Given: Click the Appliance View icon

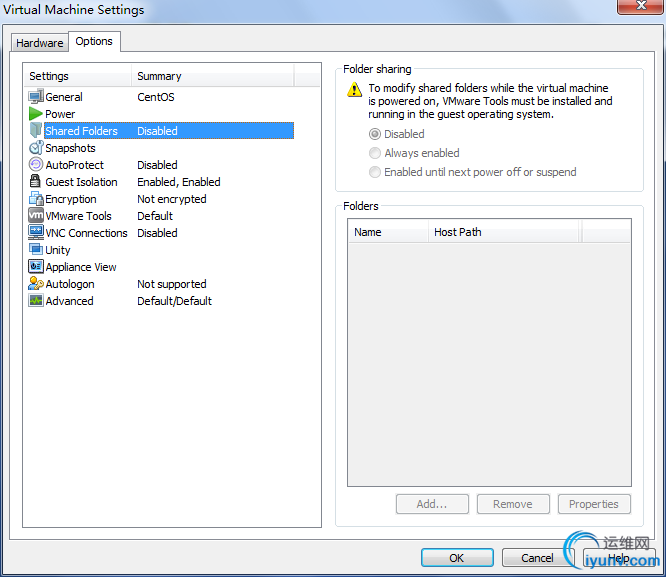Looking at the screenshot, I should [x=36, y=266].
